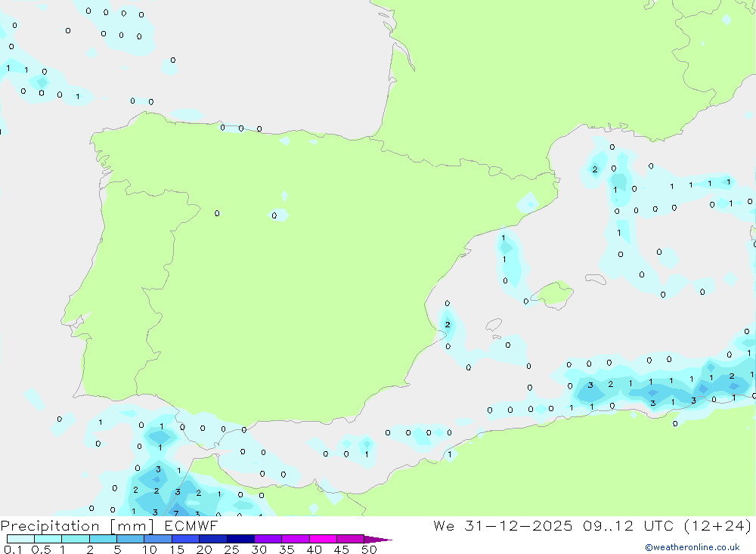This screenshot has height=554, width=756.
Task: Select the 30–35 mm purple legend swatch
Action: [x=268, y=539]
